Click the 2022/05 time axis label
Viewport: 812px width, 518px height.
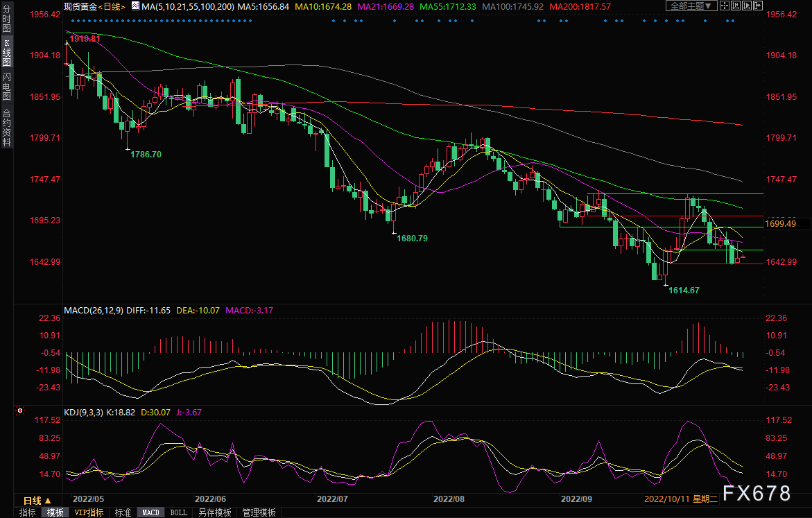pyautogui.click(x=88, y=499)
